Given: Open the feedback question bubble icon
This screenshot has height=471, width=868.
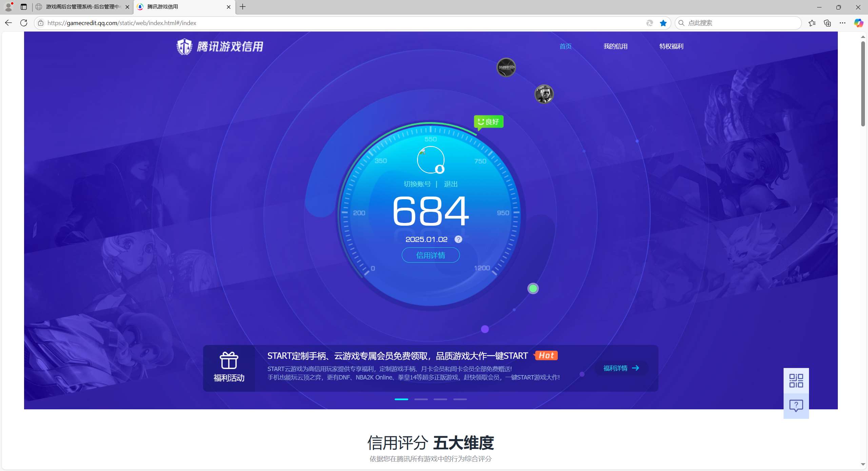Looking at the screenshot, I should tap(796, 406).
